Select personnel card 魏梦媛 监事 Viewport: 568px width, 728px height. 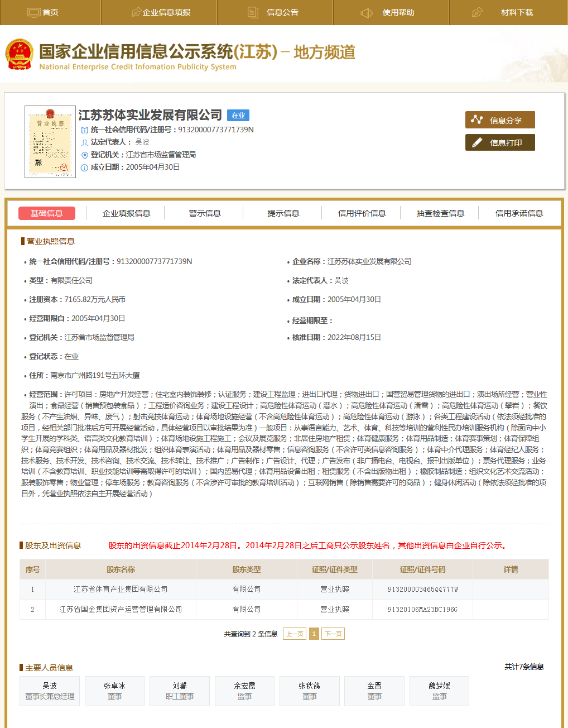pos(439,691)
